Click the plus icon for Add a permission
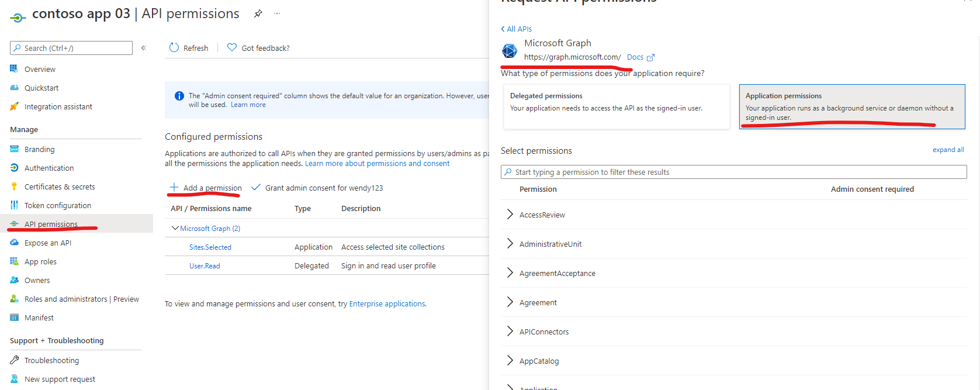The width and height of the screenshot is (980, 390). pos(174,187)
